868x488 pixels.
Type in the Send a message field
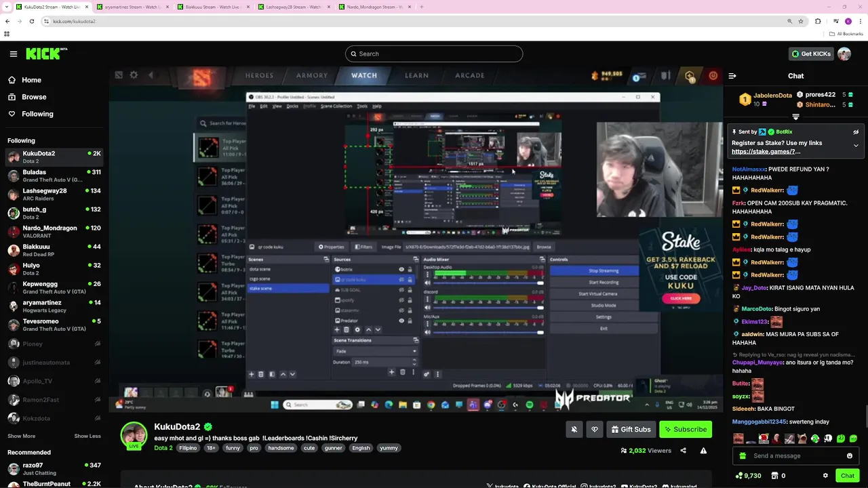coord(795,456)
